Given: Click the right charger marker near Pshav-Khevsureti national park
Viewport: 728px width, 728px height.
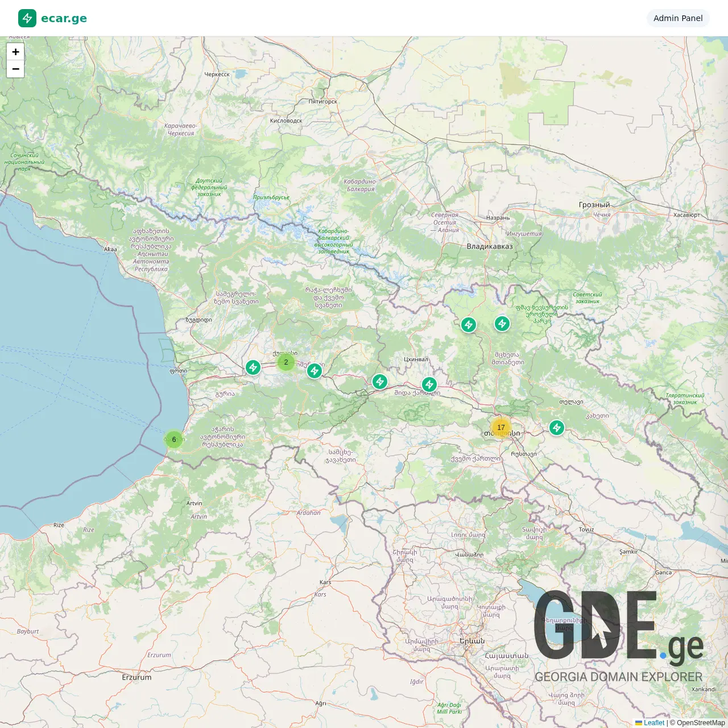Looking at the screenshot, I should 502,324.
